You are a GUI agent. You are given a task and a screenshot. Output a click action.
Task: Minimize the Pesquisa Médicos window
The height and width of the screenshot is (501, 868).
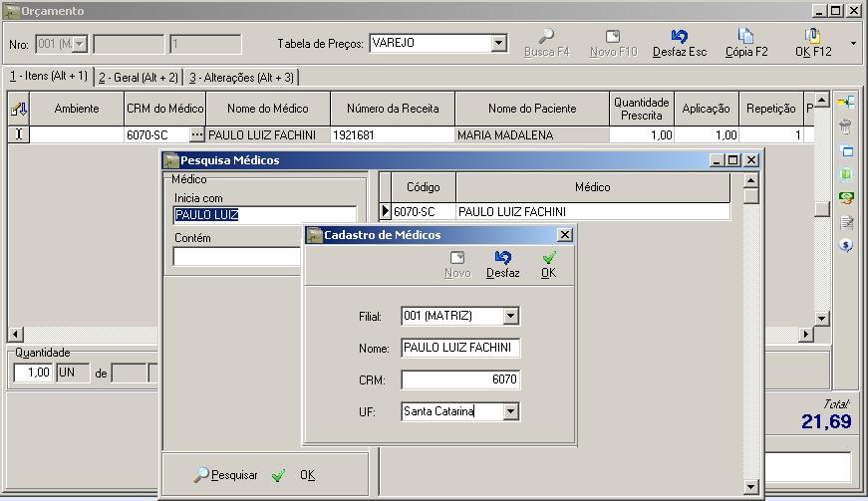click(x=717, y=160)
